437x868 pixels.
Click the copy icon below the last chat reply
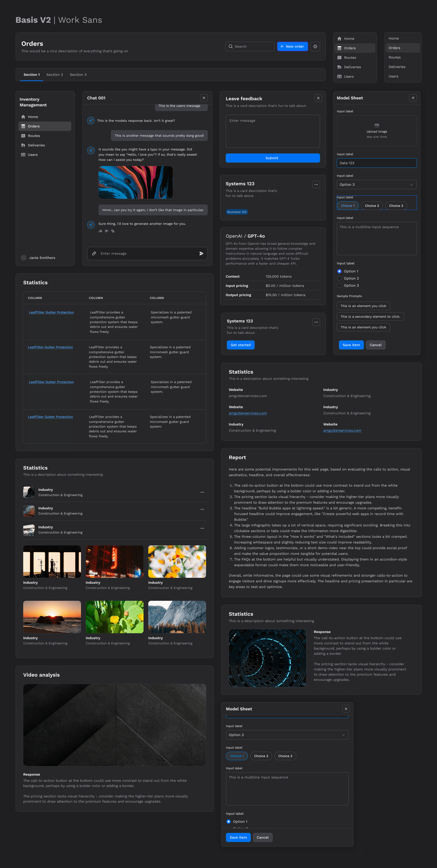pos(113,231)
